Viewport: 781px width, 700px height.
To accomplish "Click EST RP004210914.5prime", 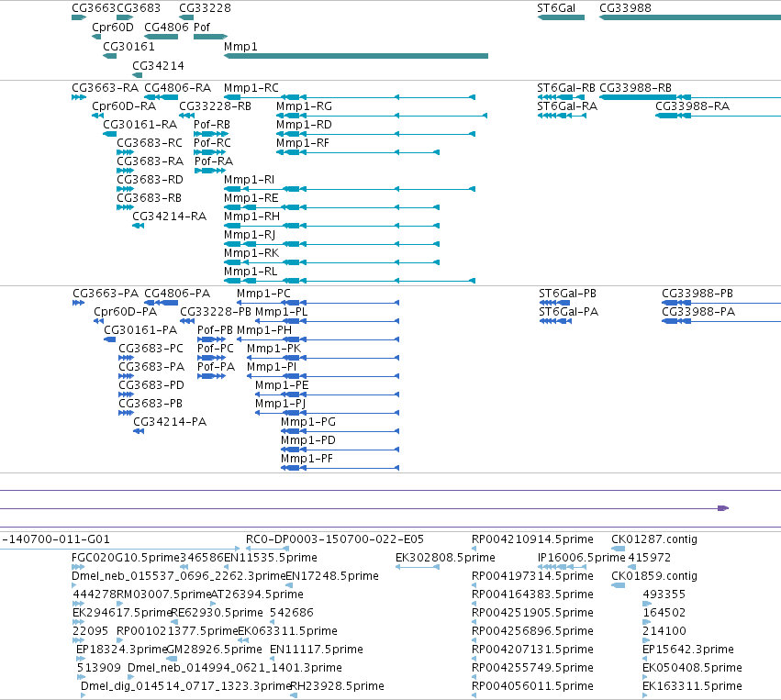I will tap(474, 549).
